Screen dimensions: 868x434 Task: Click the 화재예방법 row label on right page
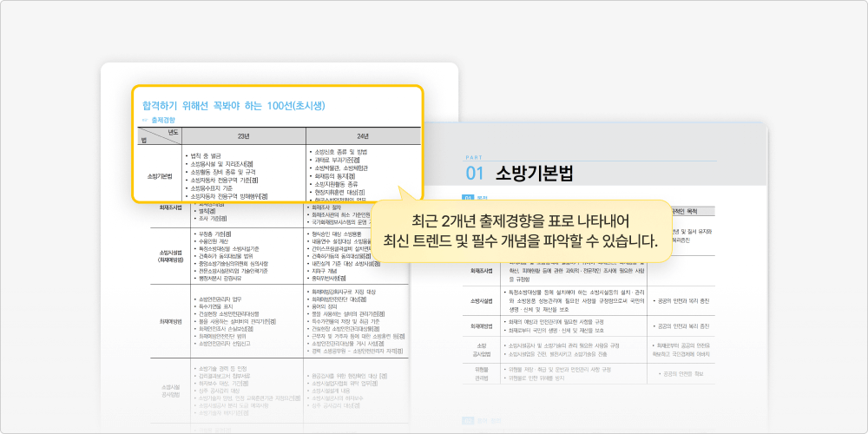tap(482, 326)
